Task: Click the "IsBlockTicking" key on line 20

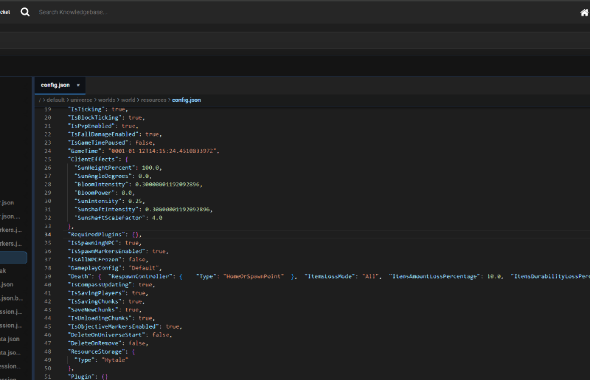Action: point(95,117)
